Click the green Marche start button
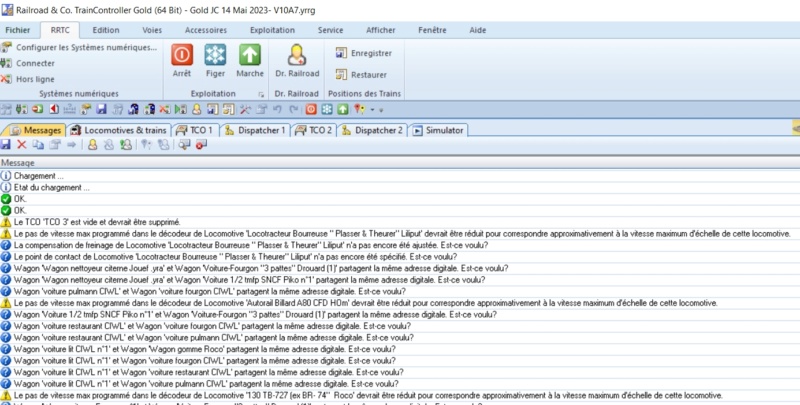The width and height of the screenshot is (800, 405). click(x=249, y=61)
